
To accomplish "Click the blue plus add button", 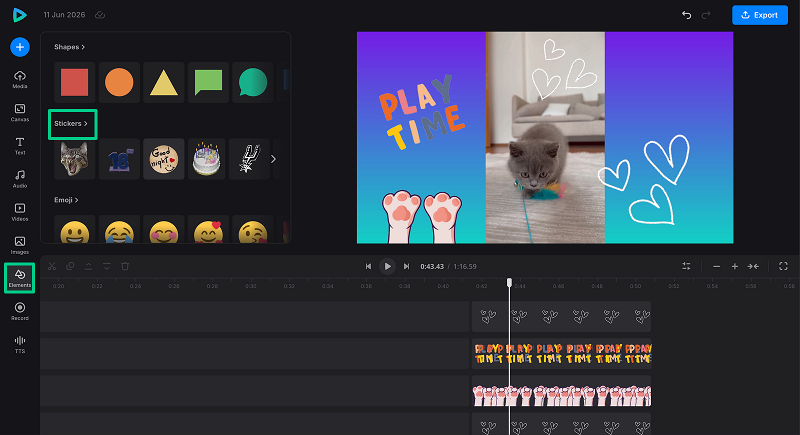I will [x=20, y=47].
